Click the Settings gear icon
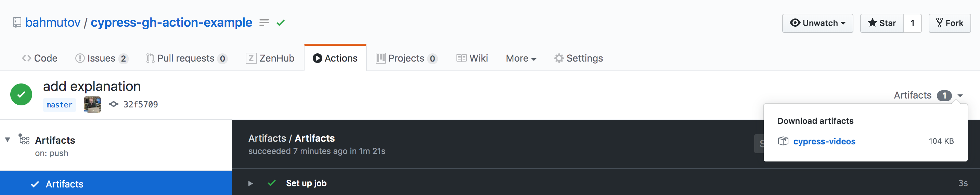The width and height of the screenshot is (980, 195). [559, 58]
